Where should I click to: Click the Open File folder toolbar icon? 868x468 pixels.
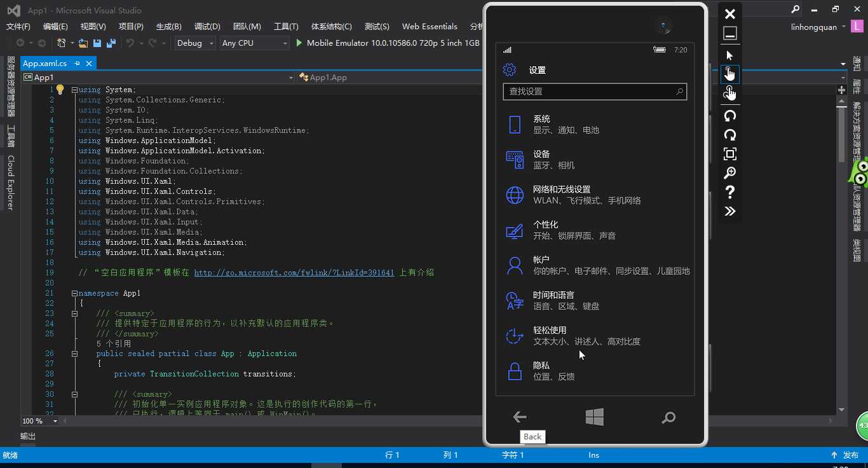click(83, 43)
